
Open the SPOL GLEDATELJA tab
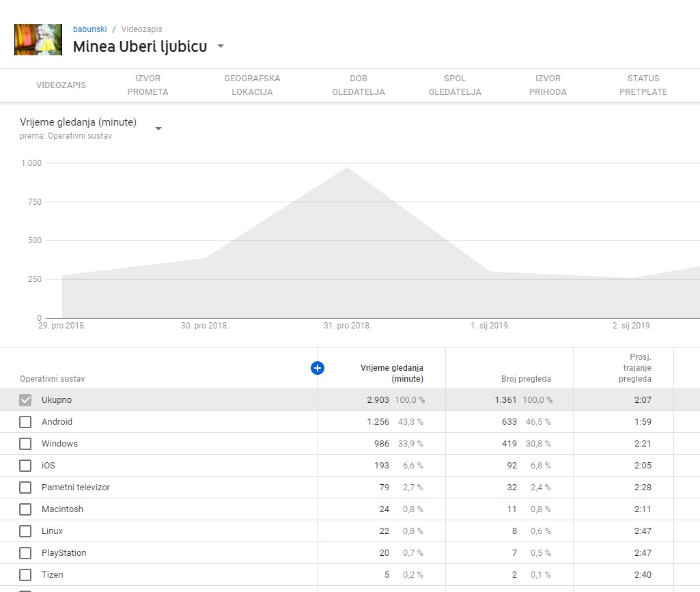point(455,85)
